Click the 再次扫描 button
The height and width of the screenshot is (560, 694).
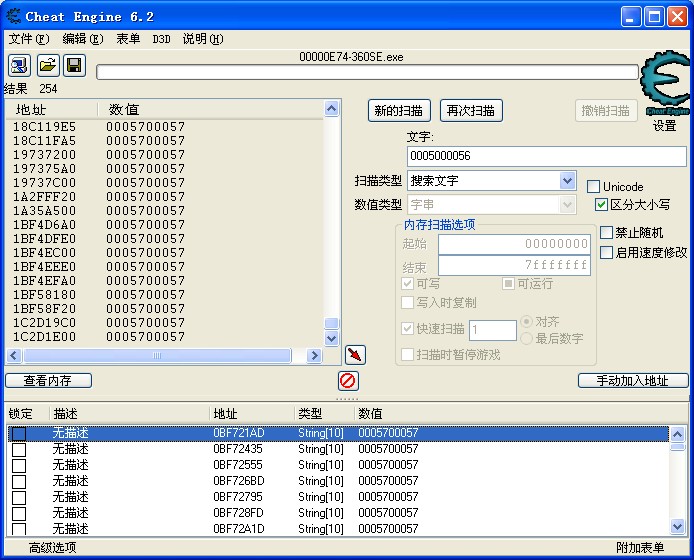[470, 110]
